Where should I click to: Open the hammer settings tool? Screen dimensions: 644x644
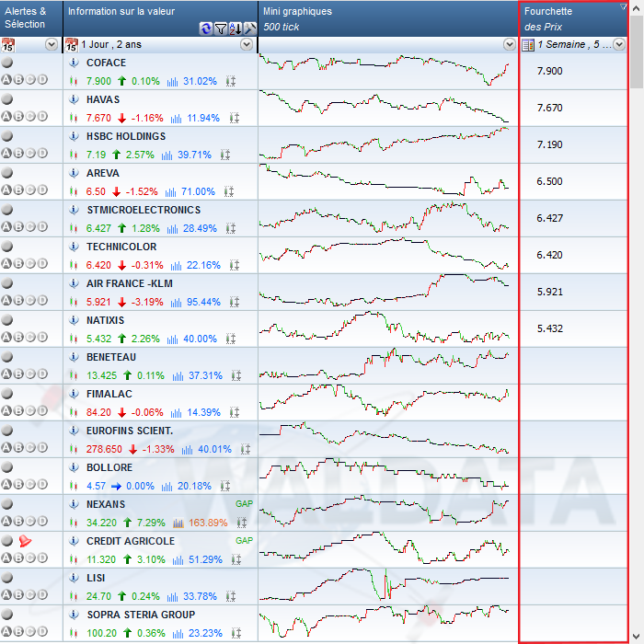click(249, 29)
